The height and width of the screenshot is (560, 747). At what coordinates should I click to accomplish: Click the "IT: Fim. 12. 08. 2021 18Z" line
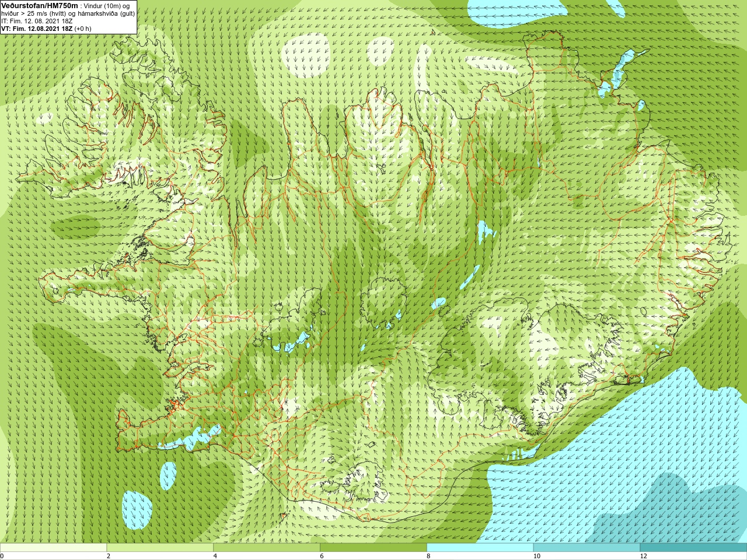[37, 21]
